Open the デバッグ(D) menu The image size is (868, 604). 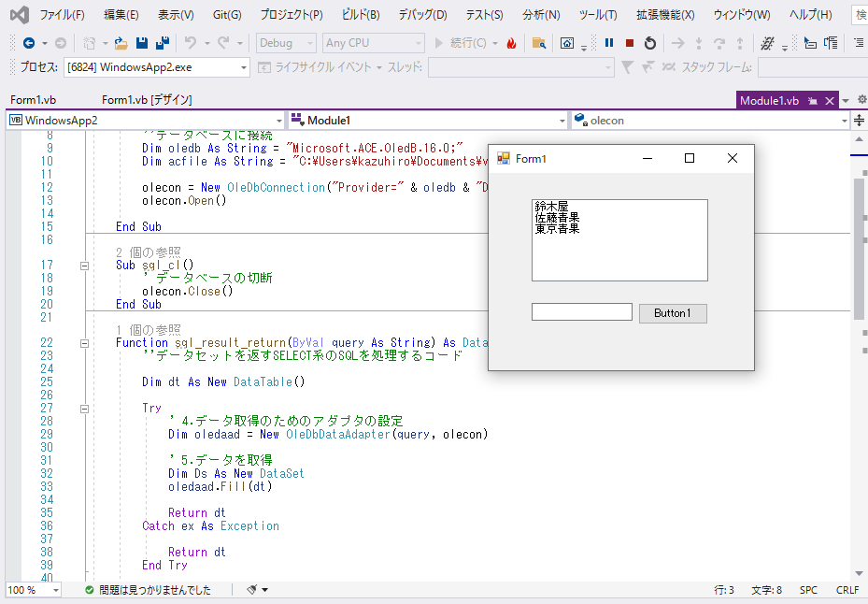422,15
